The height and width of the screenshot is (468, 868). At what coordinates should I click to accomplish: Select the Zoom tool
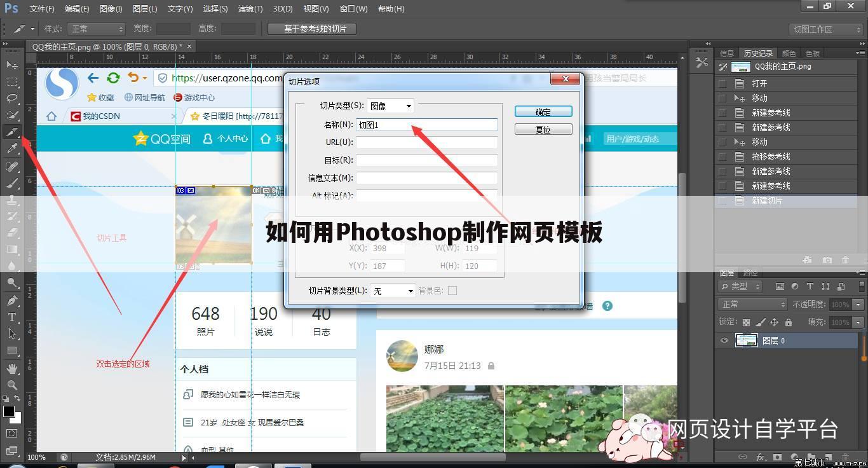point(12,385)
